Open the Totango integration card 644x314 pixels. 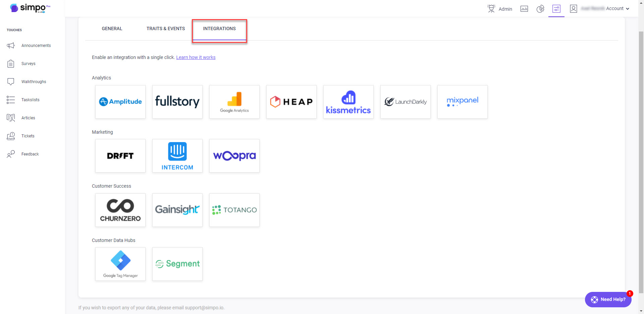[234, 210]
